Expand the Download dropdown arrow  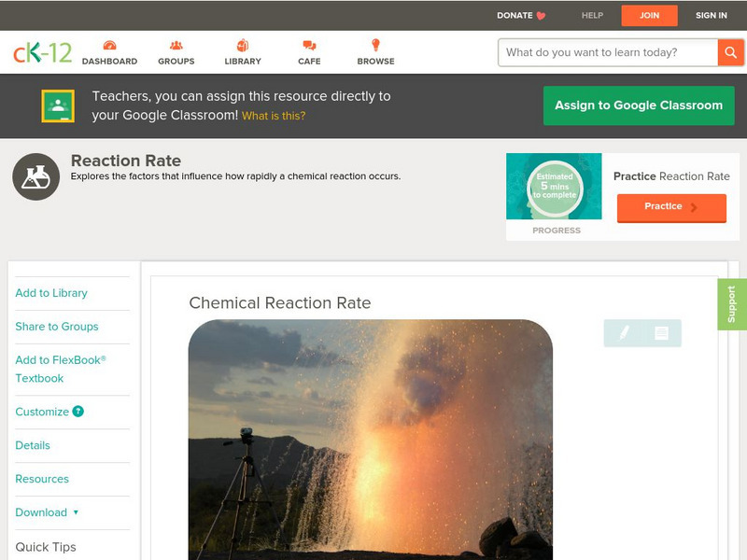(x=76, y=512)
